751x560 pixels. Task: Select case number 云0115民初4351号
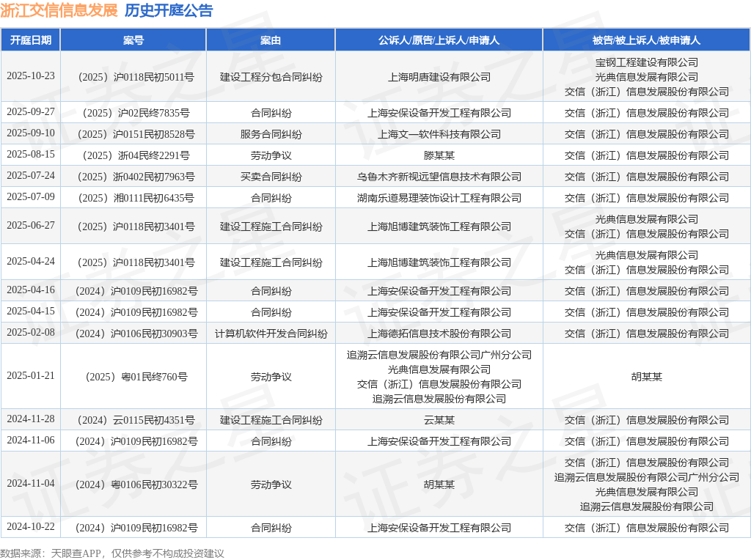(x=136, y=420)
